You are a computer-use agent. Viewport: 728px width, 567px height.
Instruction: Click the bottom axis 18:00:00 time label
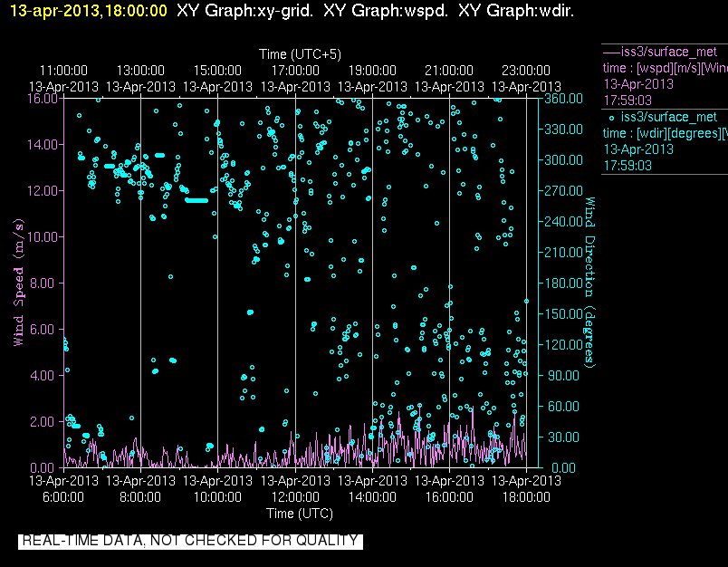point(526,497)
